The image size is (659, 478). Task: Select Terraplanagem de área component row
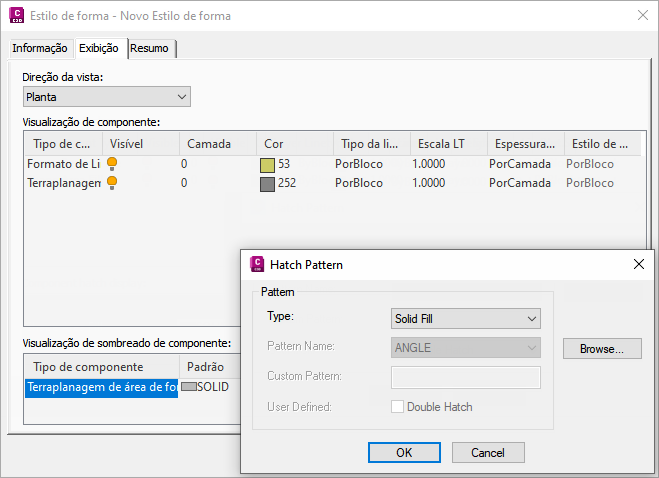point(101,387)
